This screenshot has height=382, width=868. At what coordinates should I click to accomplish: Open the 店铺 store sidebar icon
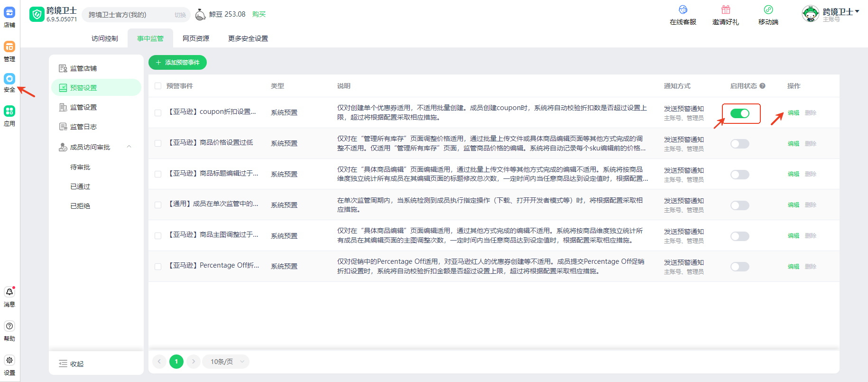point(9,13)
